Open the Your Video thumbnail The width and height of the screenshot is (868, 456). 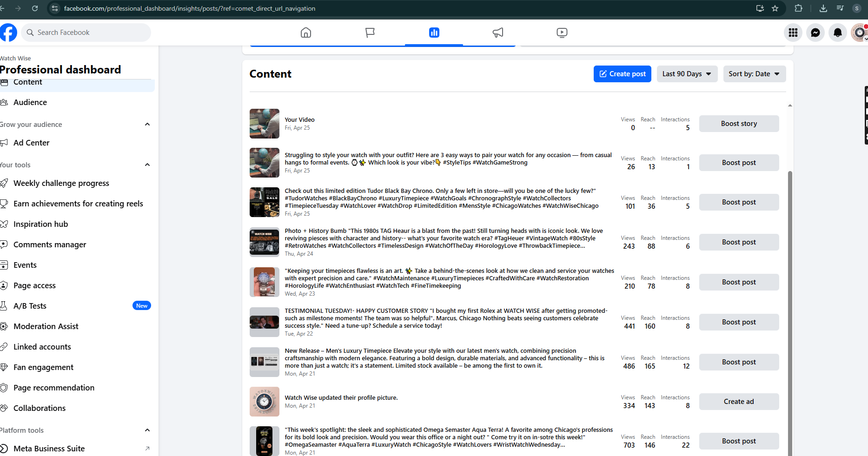pyautogui.click(x=265, y=124)
